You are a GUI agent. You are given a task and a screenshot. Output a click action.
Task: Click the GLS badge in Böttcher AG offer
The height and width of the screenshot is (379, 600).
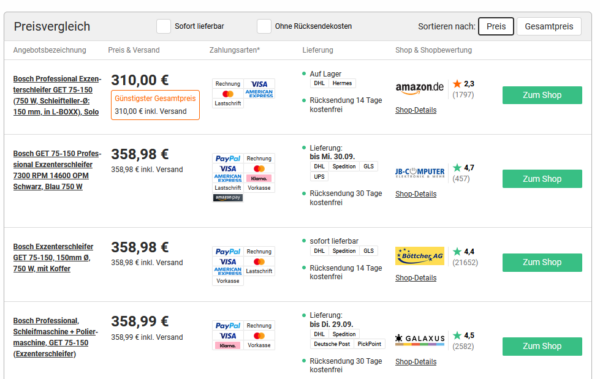point(368,251)
